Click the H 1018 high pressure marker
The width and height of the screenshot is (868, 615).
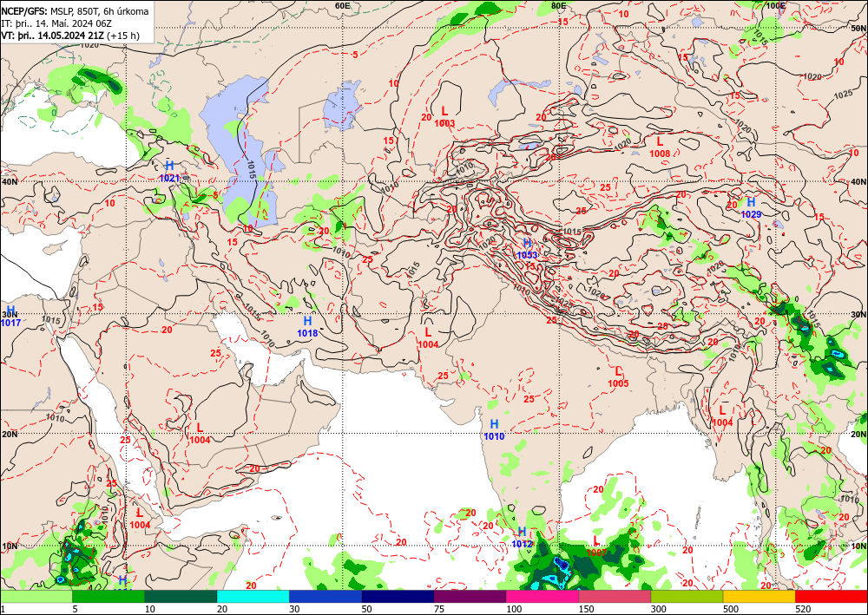(x=307, y=326)
